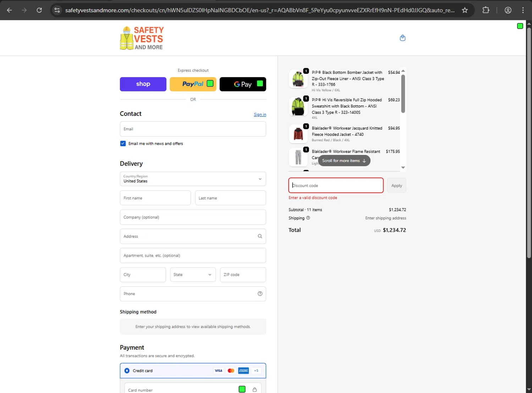Open the shopping cart bag icon
This screenshot has width=532, height=393.
(403, 38)
